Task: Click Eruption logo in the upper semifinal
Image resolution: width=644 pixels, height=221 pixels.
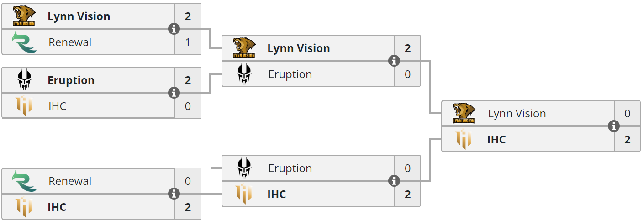Action: pyautogui.click(x=244, y=74)
